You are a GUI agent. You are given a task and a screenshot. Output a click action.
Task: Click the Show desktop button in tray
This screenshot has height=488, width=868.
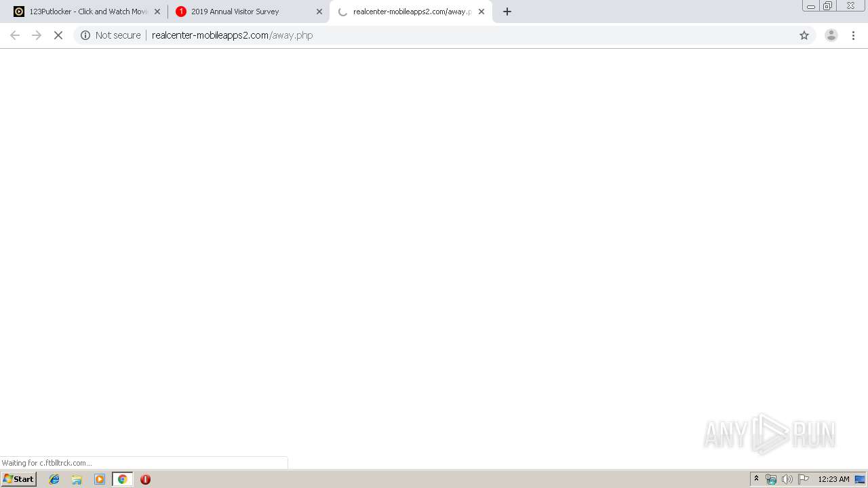click(x=860, y=479)
